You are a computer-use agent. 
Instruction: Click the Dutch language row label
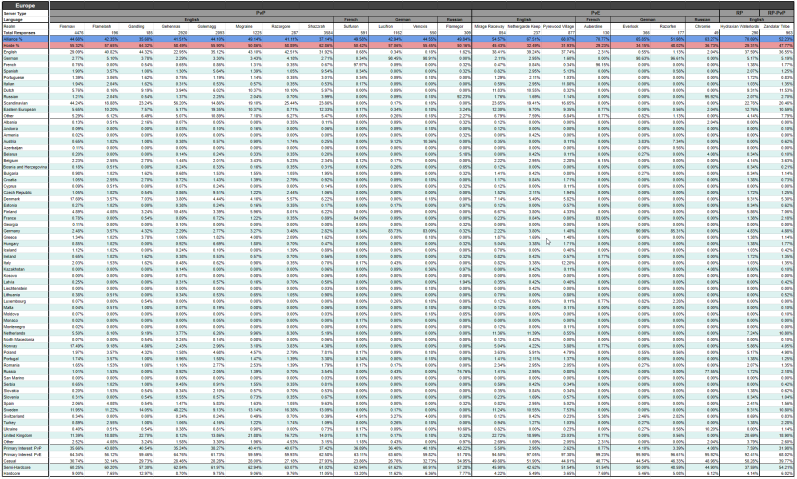pos(9,90)
